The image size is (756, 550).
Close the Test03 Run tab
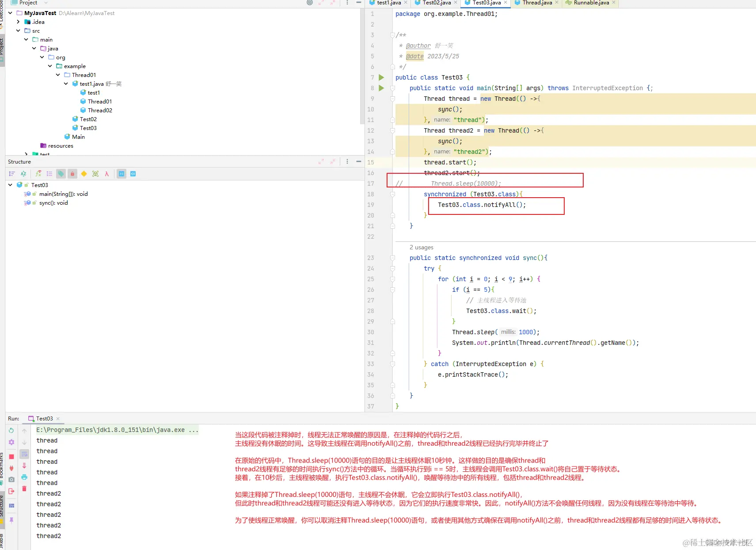(x=58, y=419)
